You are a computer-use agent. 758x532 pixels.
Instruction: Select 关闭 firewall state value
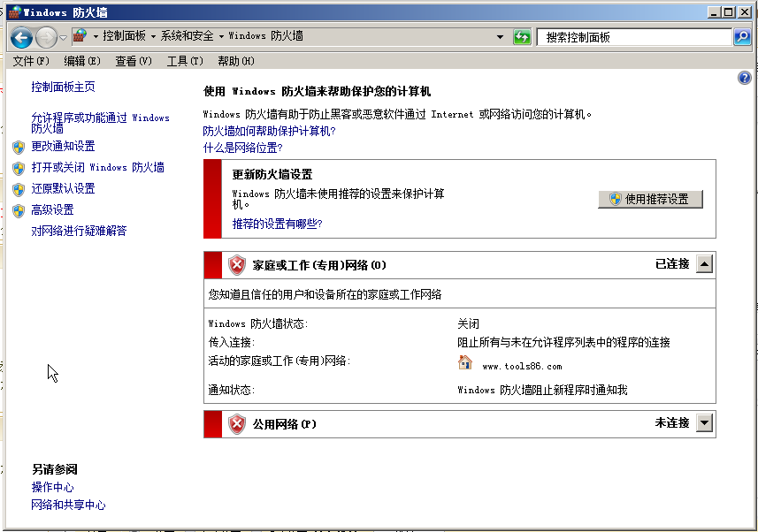(468, 323)
